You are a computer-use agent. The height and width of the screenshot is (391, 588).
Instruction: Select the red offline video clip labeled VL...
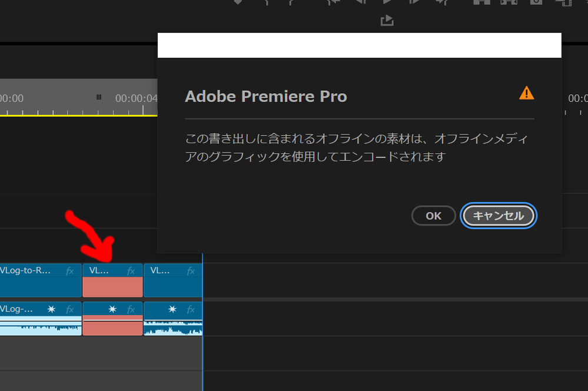click(x=112, y=280)
